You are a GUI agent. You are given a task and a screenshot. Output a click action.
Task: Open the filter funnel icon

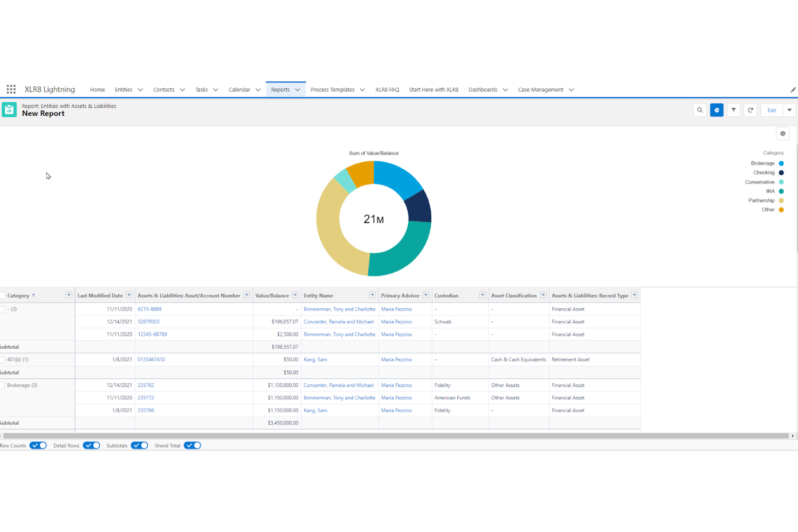[733, 110]
